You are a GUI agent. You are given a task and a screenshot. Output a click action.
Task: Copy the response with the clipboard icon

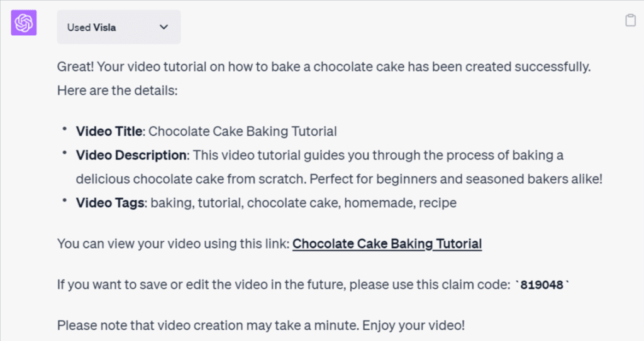coord(630,21)
